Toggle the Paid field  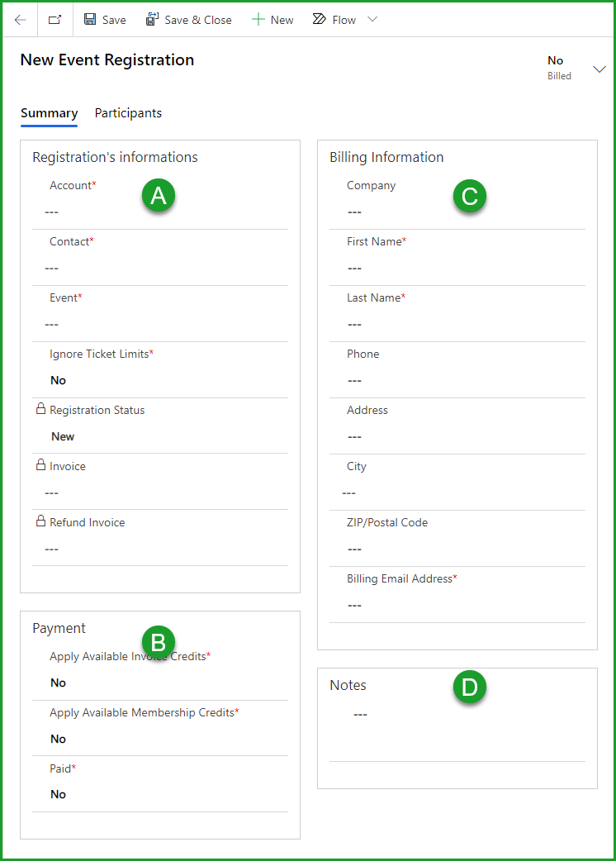tap(57, 794)
